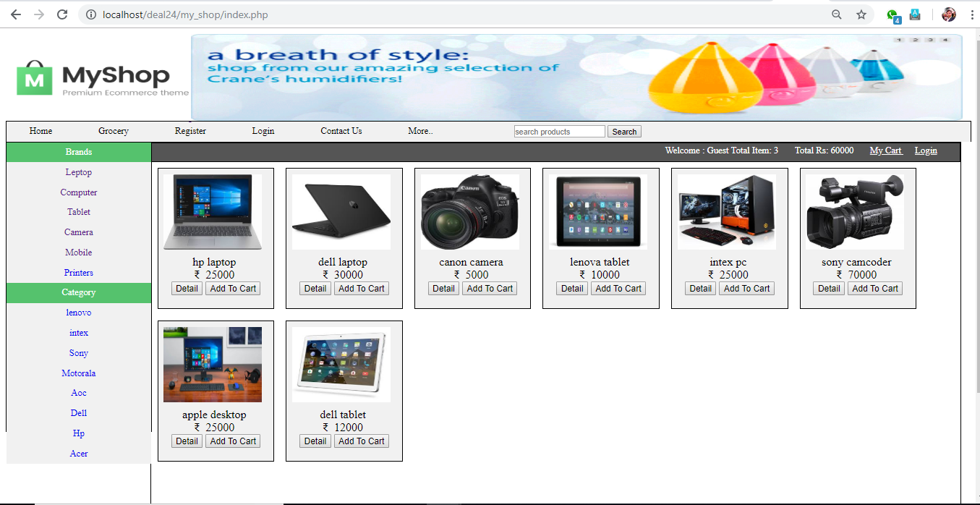
Task: Open the My Cart link
Action: click(885, 150)
